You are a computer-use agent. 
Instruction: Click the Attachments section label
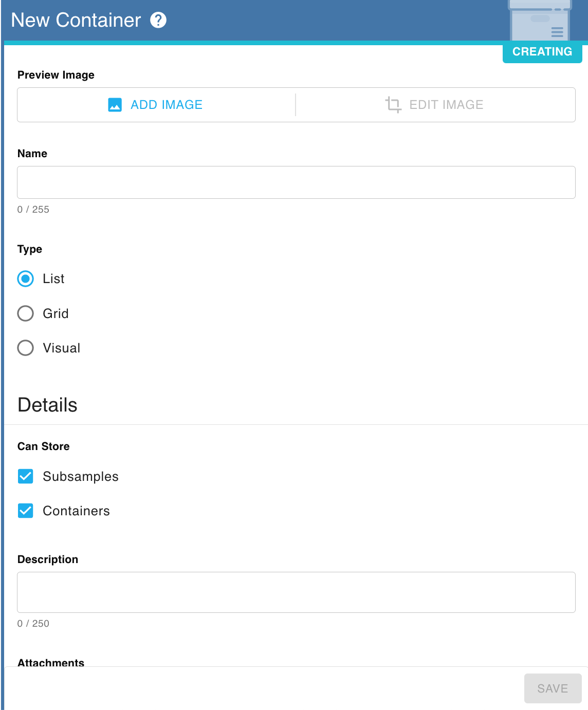[51, 663]
